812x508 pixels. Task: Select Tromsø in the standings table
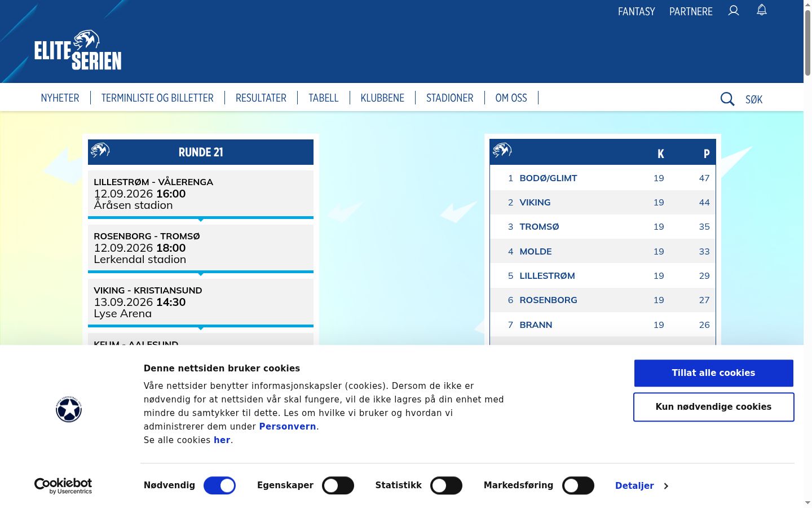[539, 226]
